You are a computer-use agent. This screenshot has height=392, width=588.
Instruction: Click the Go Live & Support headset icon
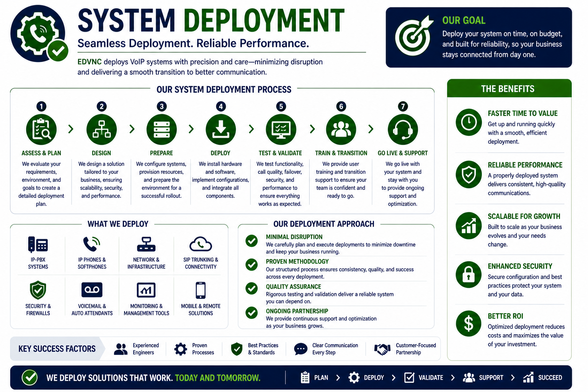pyautogui.click(x=403, y=129)
